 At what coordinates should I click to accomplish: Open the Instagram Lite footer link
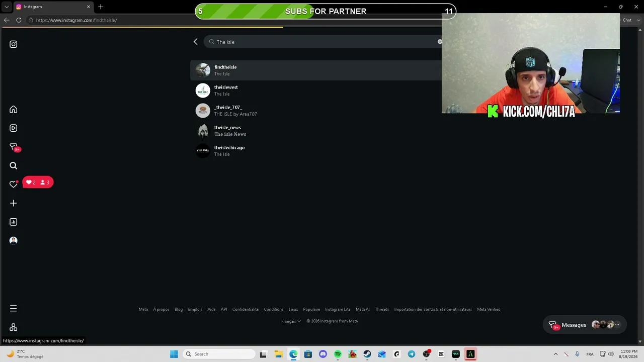[x=338, y=310]
